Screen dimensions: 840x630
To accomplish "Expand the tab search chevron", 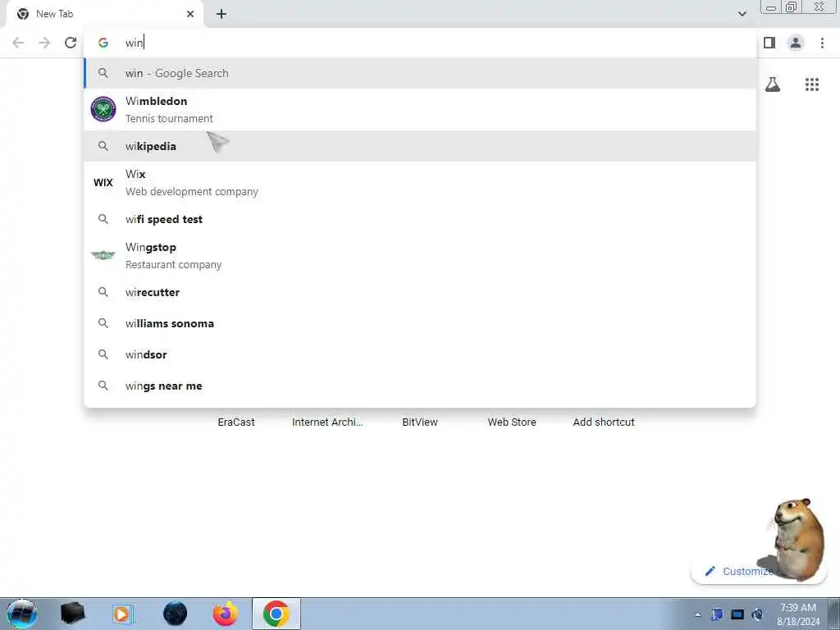I will [x=742, y=14].
